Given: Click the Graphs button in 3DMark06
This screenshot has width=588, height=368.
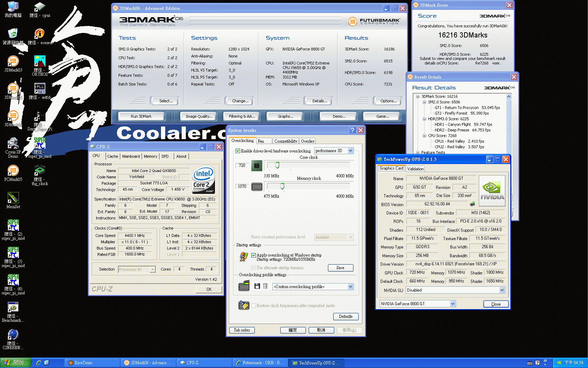Looking at the screenshot, I should (x=286, y=116).
